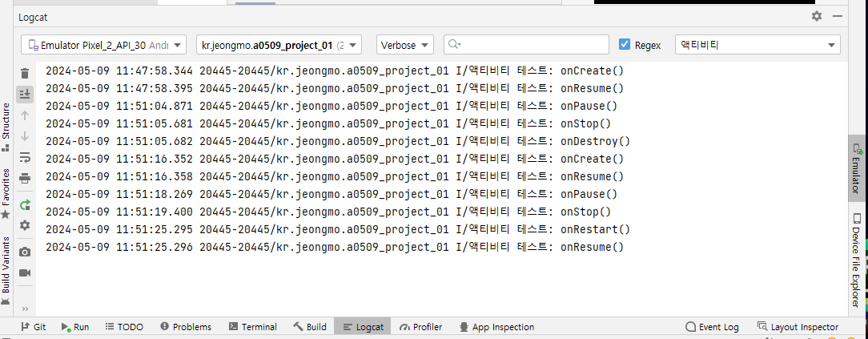The image size is (868, 339).
Task: Open the Verbose log level dropdown
Action: click(404, 45)
